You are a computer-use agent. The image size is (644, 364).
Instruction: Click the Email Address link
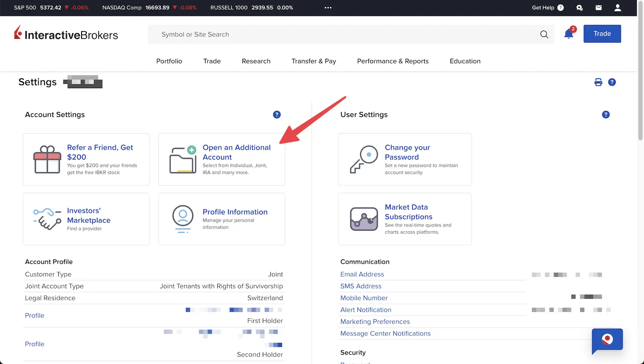point(362,274)
